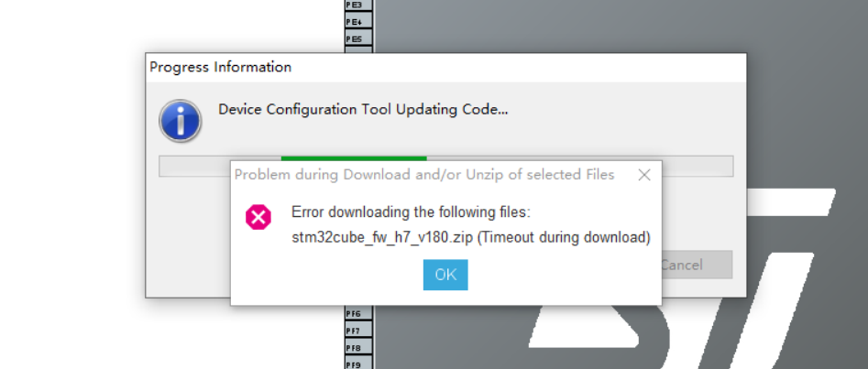Click OK in the download error dialog
The height and width of the screenshot is (369, 868).
(445, 275)
